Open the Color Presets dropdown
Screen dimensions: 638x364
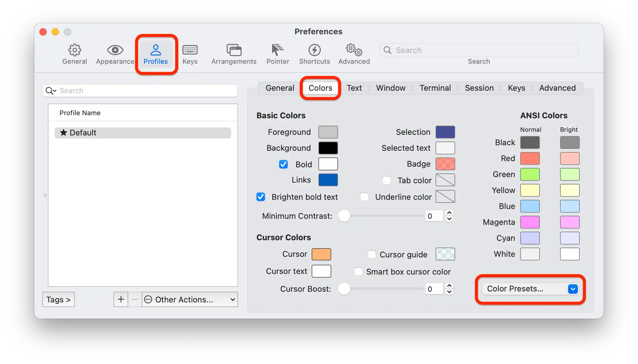pyautogui.click(x=530, y=289)
